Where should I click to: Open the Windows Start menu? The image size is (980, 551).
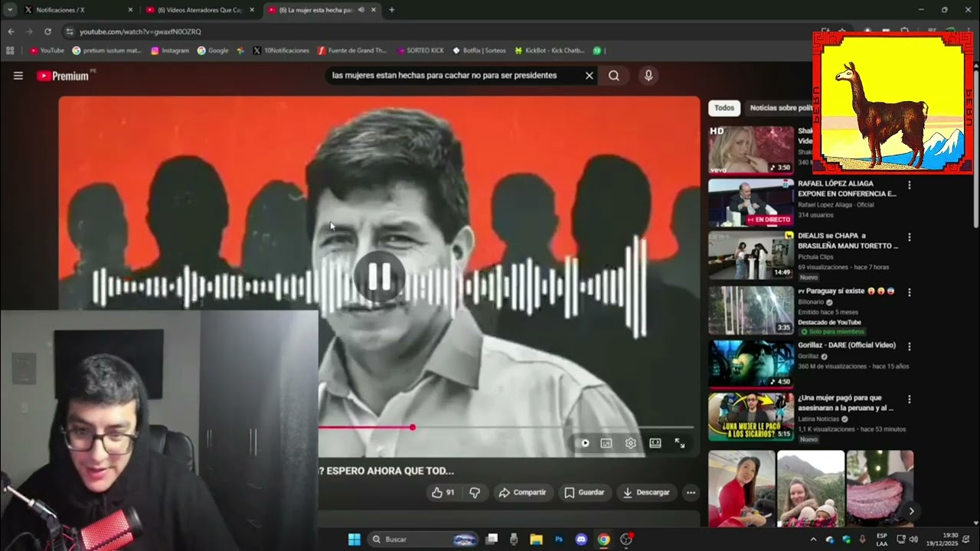pos(354,540)
